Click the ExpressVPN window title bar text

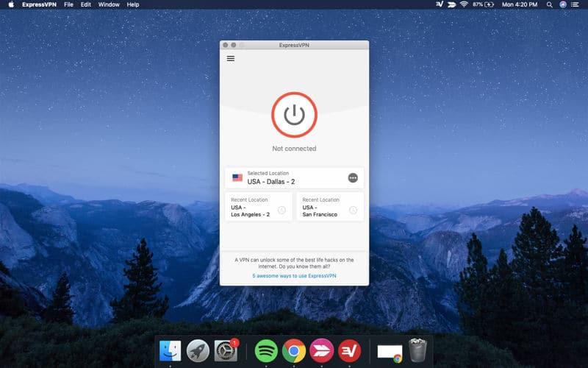pos(294,45)
